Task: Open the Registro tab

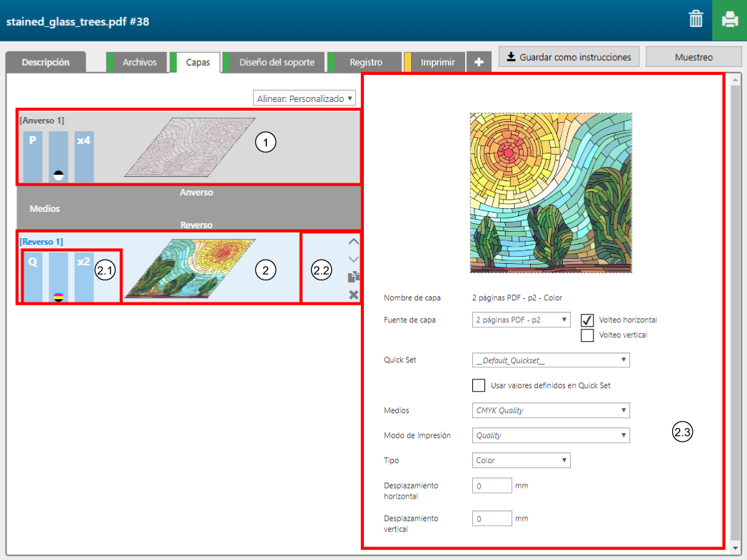Action: [x=364, y=62]
